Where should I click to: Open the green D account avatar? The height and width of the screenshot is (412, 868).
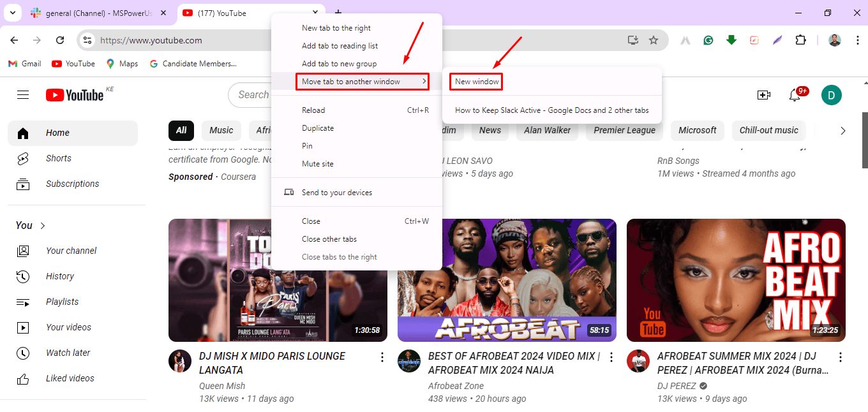pyautogui.click(x=832, y=95)
